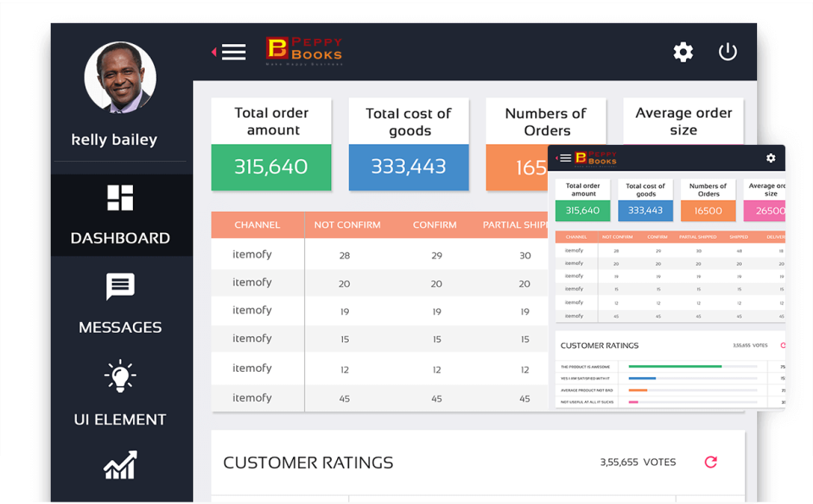Click the orange average product rating bar
The height and width of the screenshot is (504, 813).
[x=638, y=390]
